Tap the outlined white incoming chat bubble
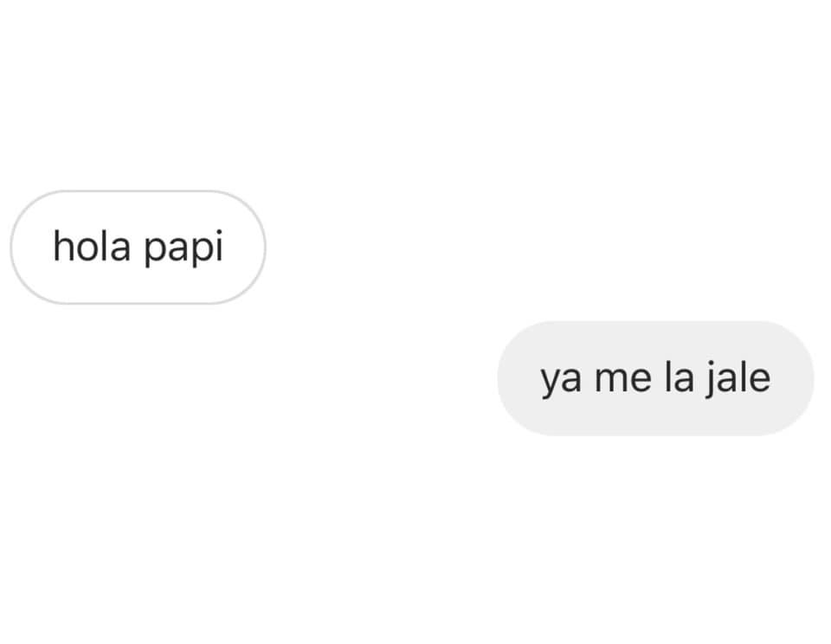Image resolution: width=831 pixels, height=644 pixels. [138, 247]
